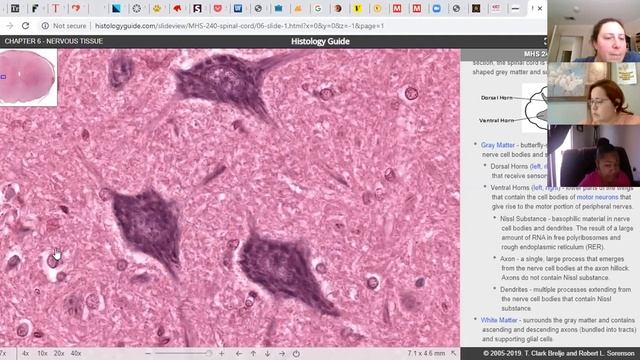This screenshot has height=360, width=640.
Task: Reset the slide view with power icon
Action: (296, 353)
